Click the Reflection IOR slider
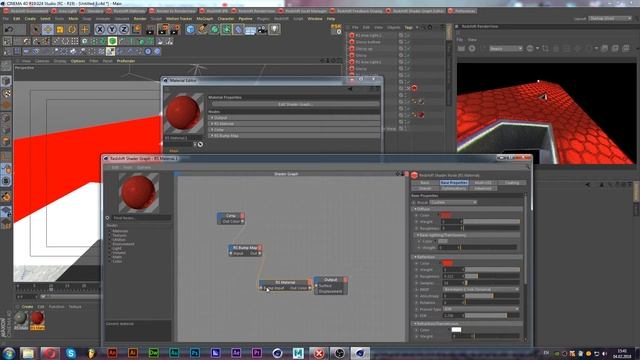Image resolution: width=640 pixels, height=360 pixels. click(492, 316)
